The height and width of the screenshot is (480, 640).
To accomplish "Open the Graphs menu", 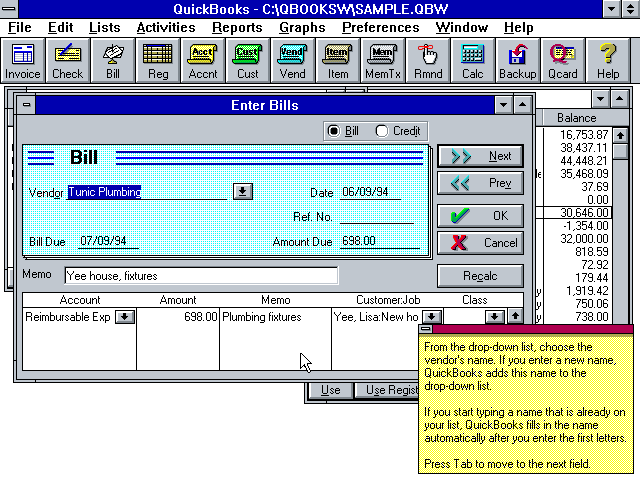I will pyautogui.click(x=302, y=27).
